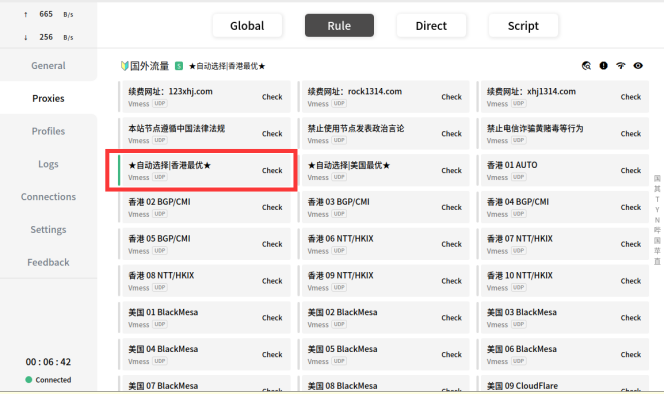Select the 美国 01 BlackMesa proxy

click(204, 318)
